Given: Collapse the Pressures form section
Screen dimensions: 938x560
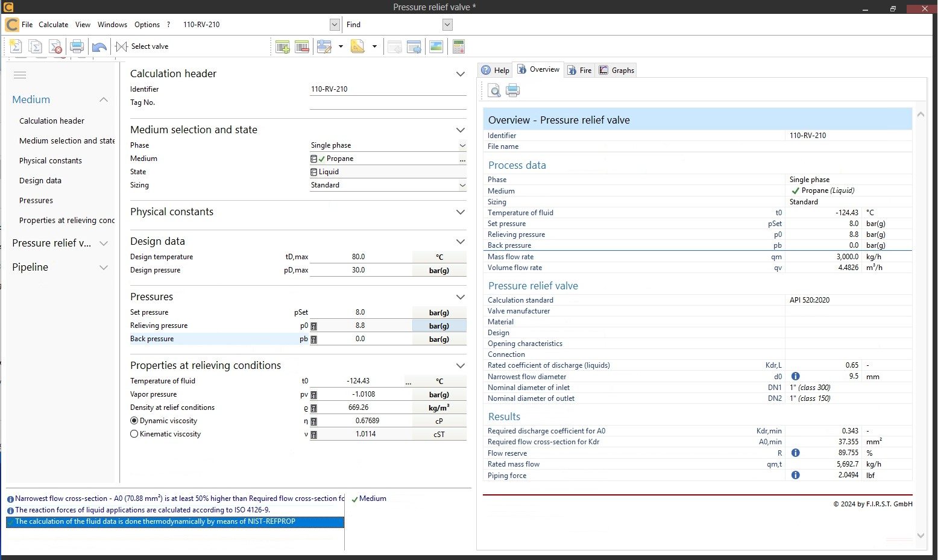Looking at the screenshot, I should click(x=461, y=297).
